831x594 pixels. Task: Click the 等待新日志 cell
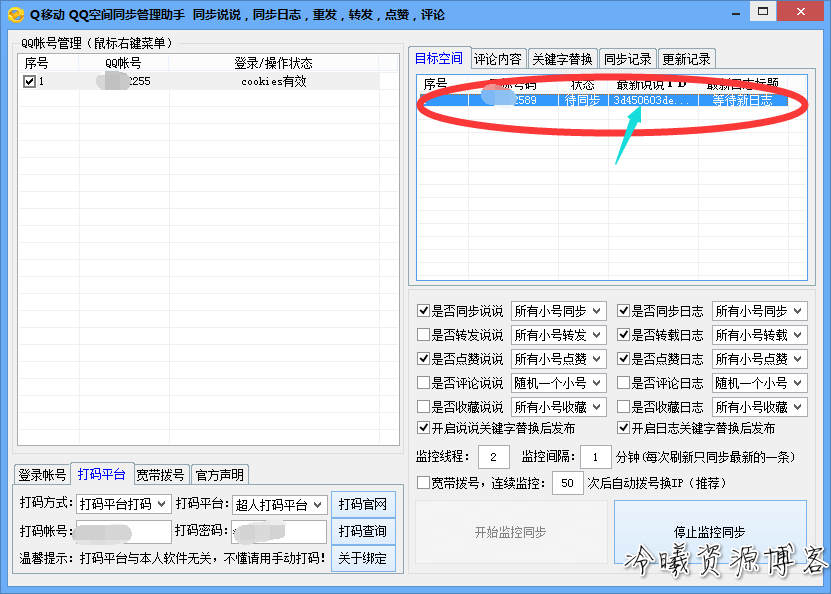tap(742, 100)
